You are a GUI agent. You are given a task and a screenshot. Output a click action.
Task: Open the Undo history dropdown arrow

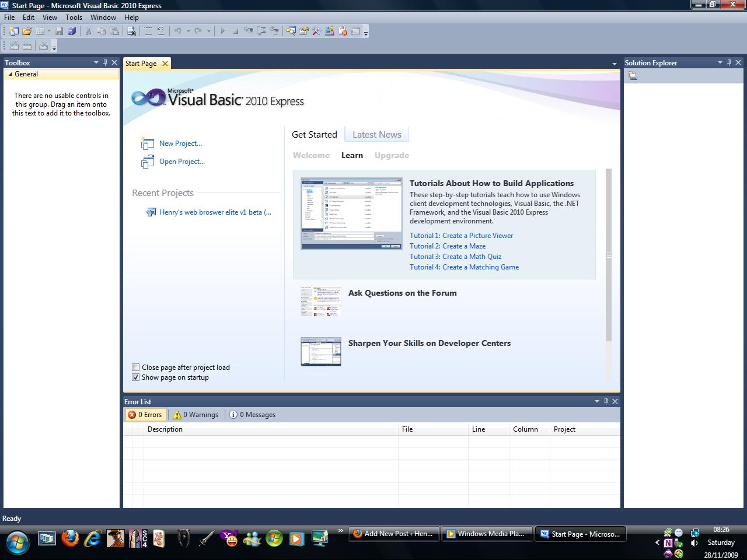pyautogui.click(x=188, y=32)
